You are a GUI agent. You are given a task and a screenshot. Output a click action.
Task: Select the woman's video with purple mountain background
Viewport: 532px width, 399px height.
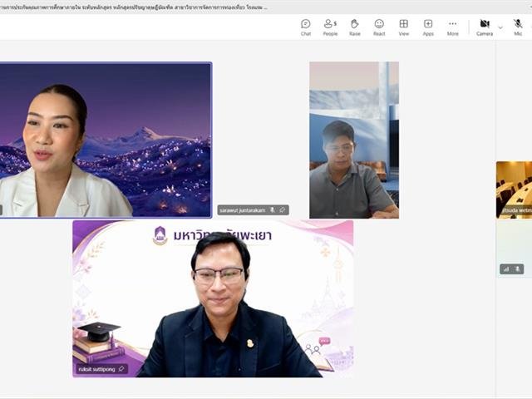tap(106, 140)
